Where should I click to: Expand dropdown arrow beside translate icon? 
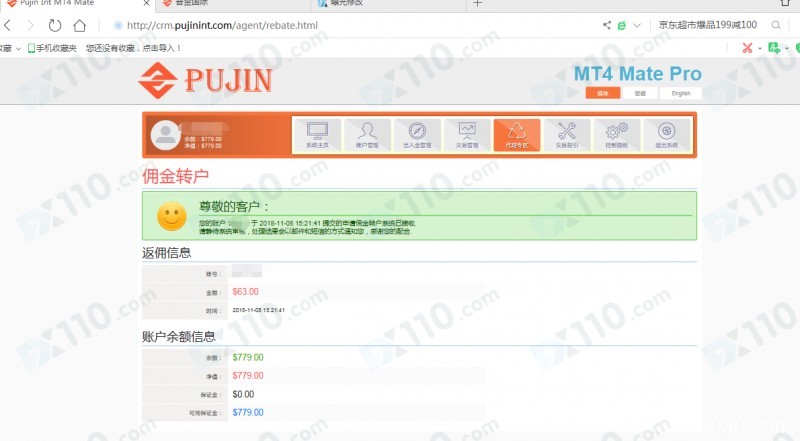[787, 48]
